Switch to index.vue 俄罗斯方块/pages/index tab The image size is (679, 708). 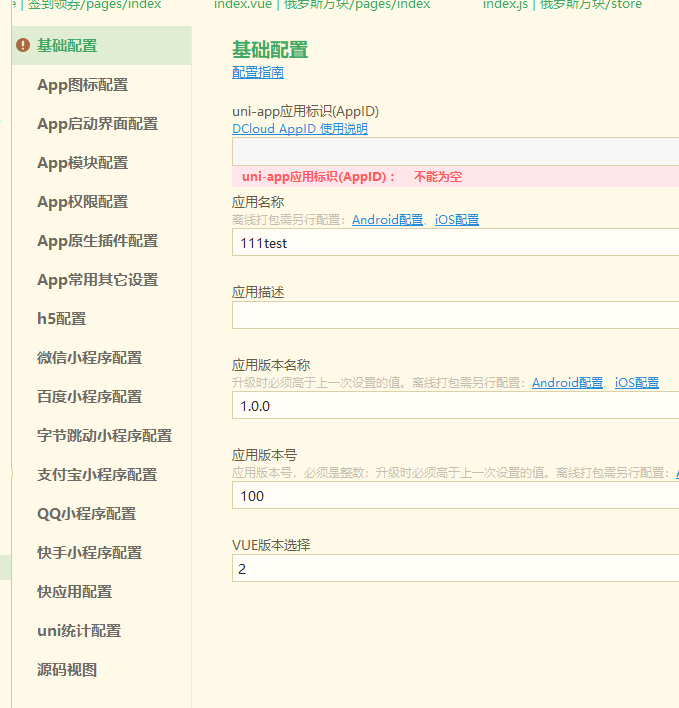click(322, 5)
